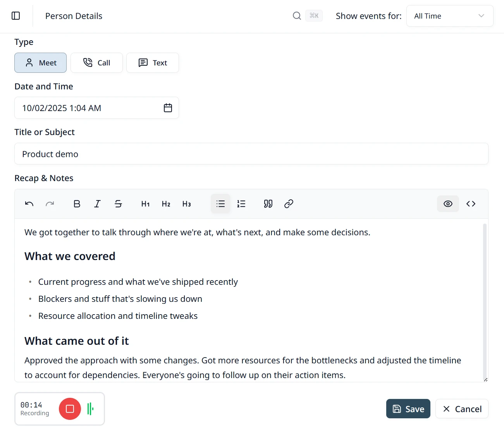Toggle the sidebar panel icon
The height and width of the screenshot is (433, 504).
(16, 16)
